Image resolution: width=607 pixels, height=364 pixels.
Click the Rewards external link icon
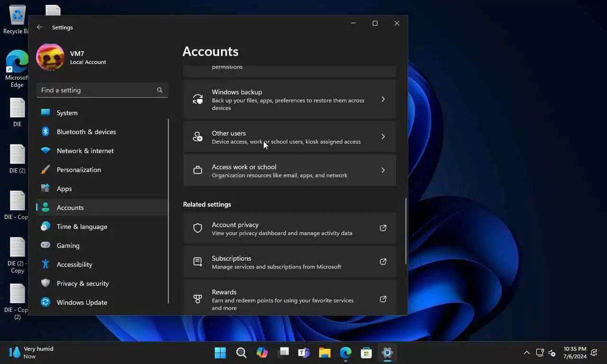coord(383,299)
